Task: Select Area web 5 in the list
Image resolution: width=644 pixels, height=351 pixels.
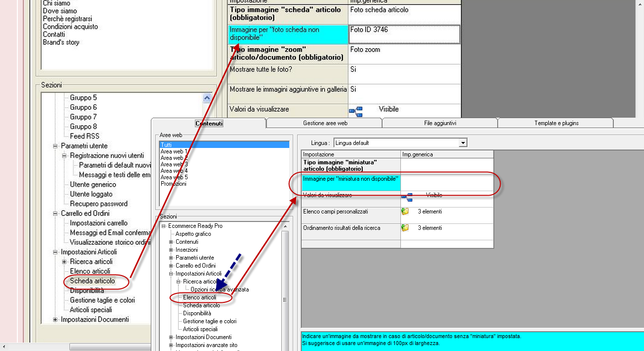Action: tap(174, 177)
